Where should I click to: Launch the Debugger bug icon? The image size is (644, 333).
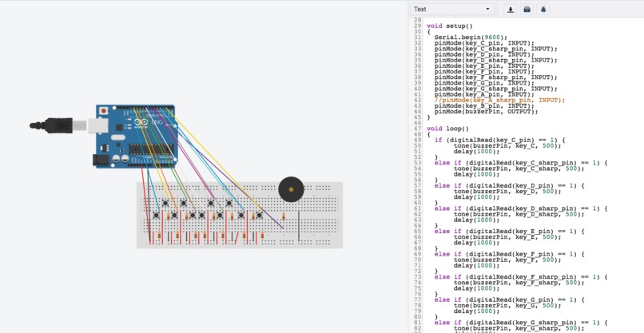pyautogui.click(x=543, y=9)
